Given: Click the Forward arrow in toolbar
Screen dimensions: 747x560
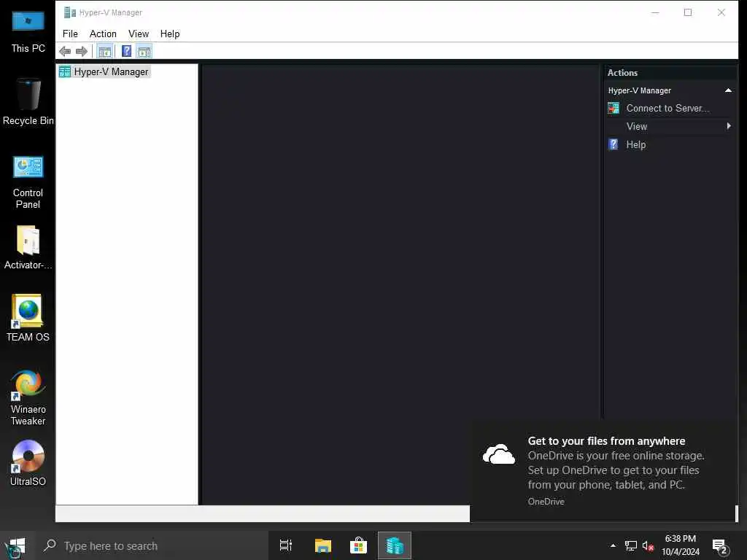Looking at the screenshot, I should pyautogui.click(x=82, y=51).
